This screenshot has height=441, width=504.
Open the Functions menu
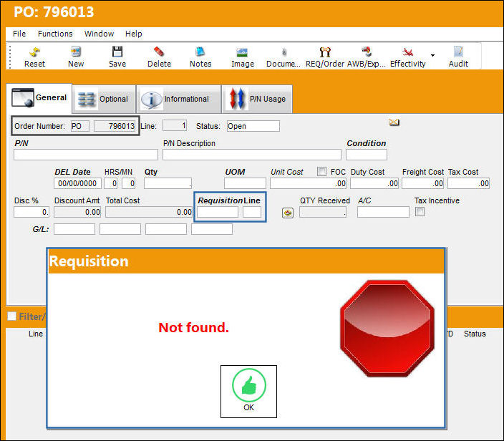click(55, 34)
